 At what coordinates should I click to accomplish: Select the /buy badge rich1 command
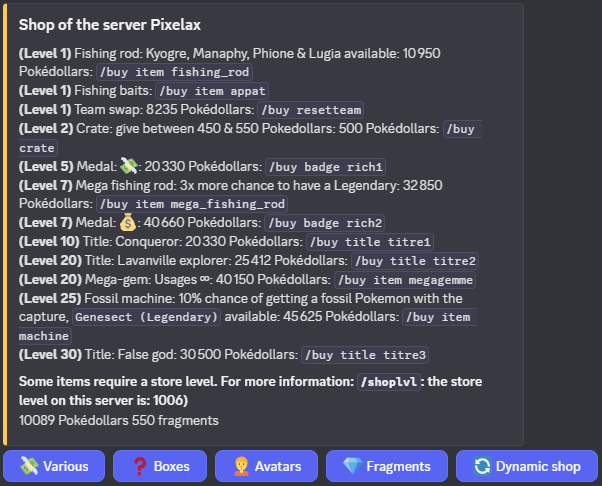[326, 167]
